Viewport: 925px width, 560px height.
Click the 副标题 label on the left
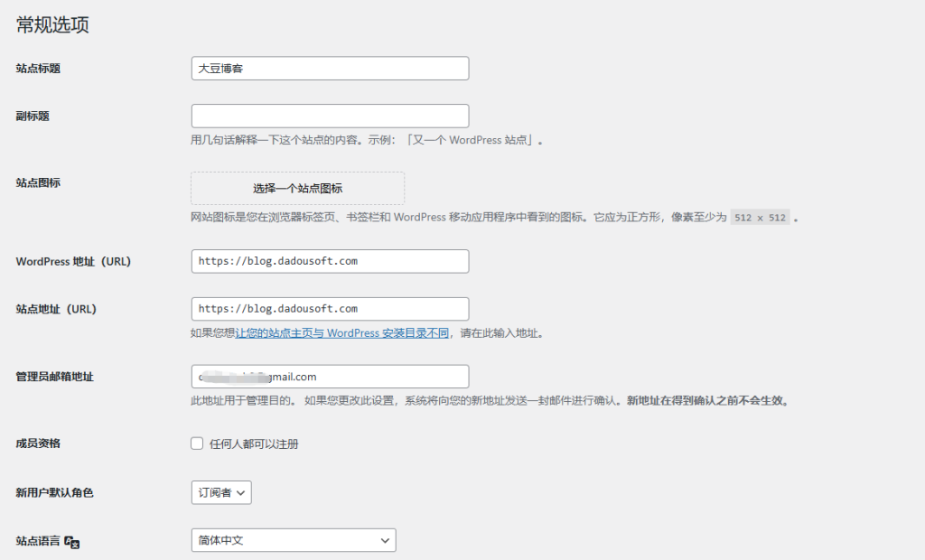32,116
